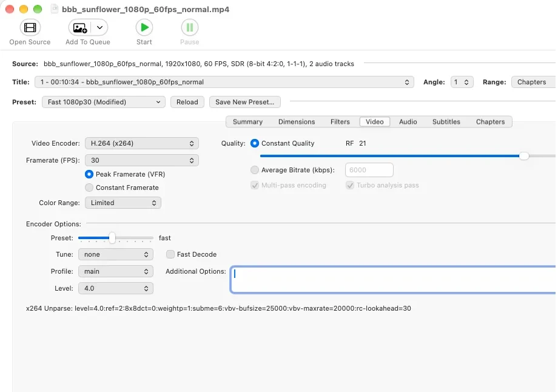Open the Title dropdown for bbb_sunflower
The width and height of the screenshot is (558, 392).
(x=224, y=82)
